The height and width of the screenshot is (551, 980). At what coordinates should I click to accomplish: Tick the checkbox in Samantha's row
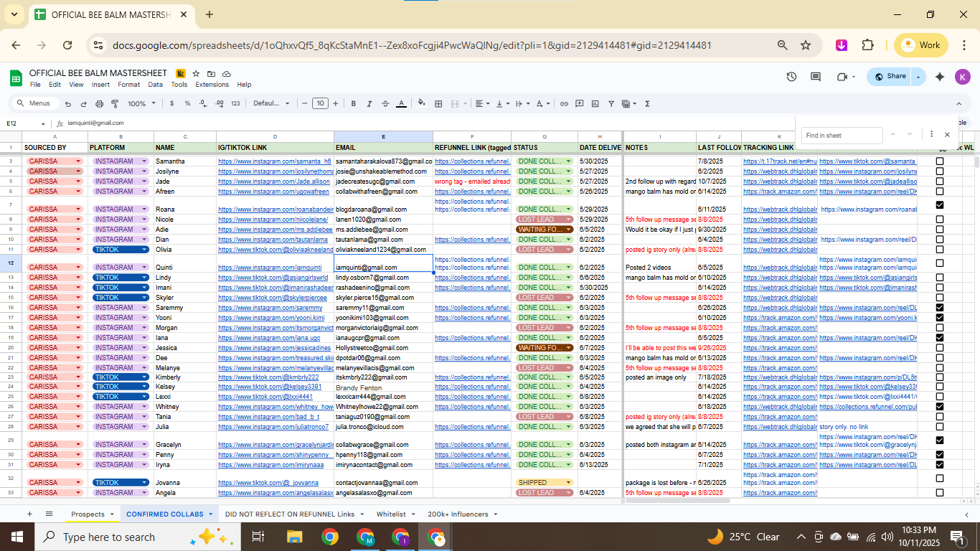[940, 161]
